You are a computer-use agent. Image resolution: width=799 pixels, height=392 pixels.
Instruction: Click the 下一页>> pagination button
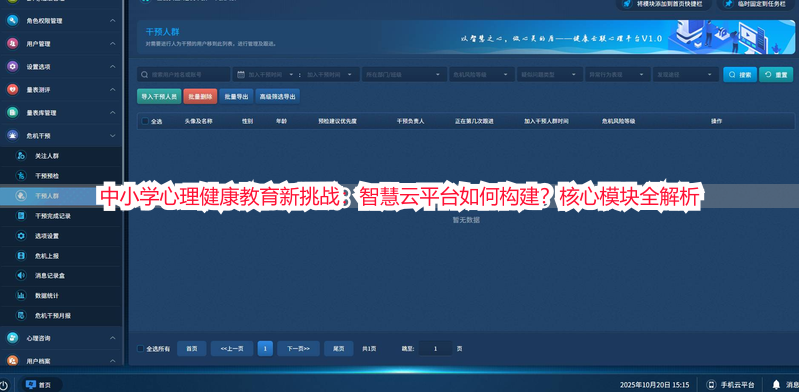[x=298, y=349]
